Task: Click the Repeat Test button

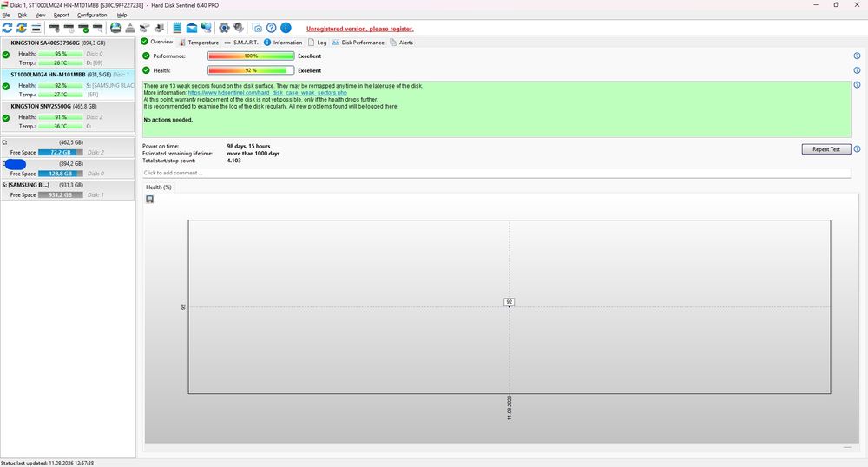Action: [826, 148]
